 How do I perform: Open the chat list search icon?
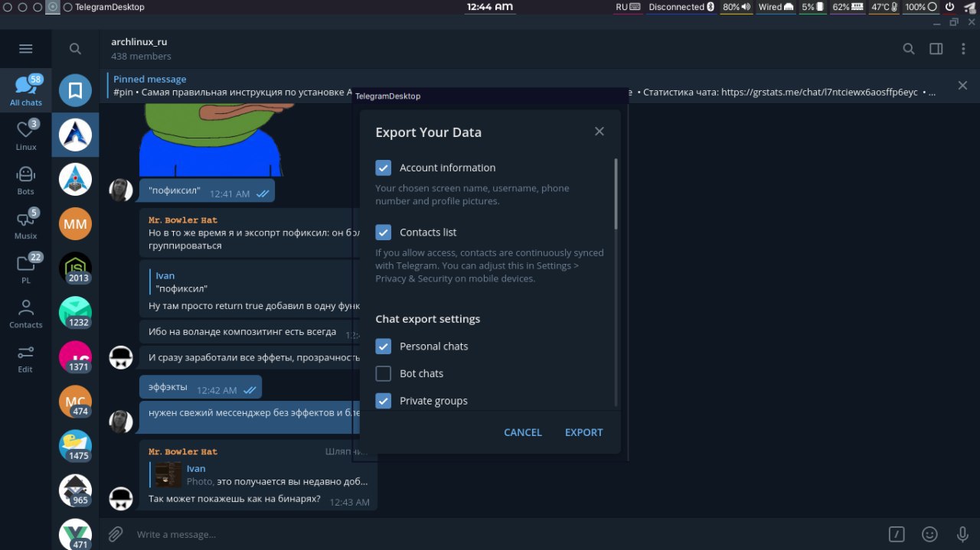(x=75, y=49)
